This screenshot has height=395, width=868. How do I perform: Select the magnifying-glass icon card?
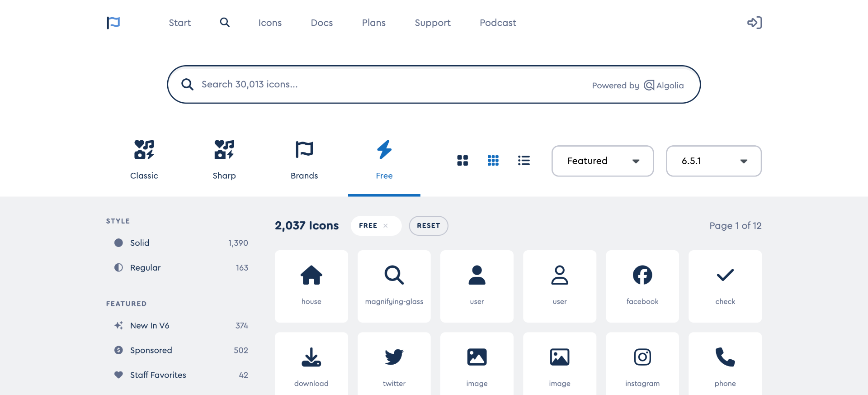(x=394, y=286)
